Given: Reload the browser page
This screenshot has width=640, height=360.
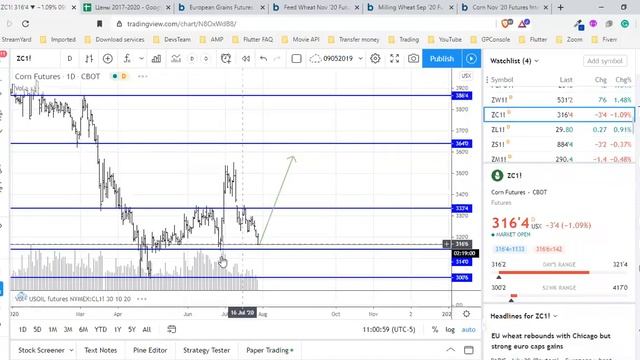Looking at the screenshot, I should 25,24.
